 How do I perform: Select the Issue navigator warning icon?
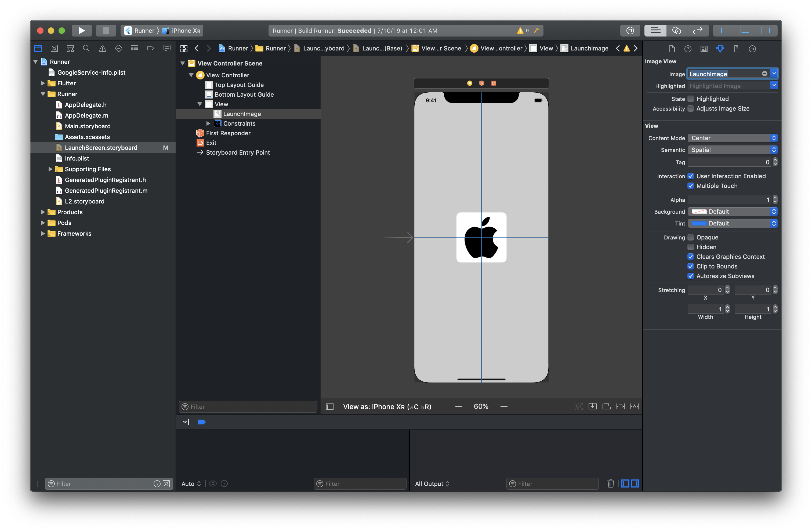coord(103,49)
